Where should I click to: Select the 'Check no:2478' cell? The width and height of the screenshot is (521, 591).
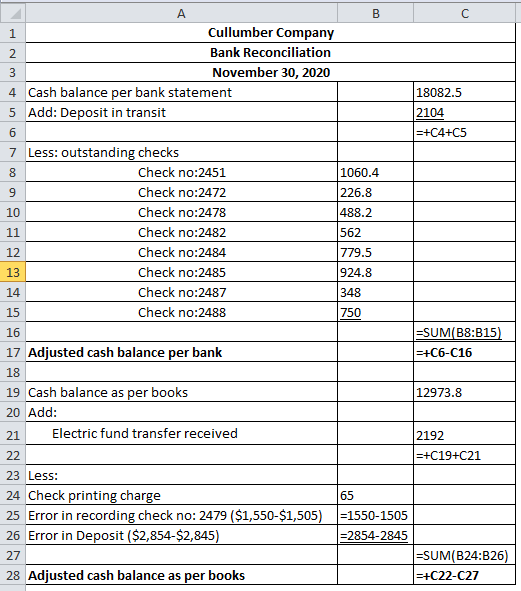[x=181, y=212]
